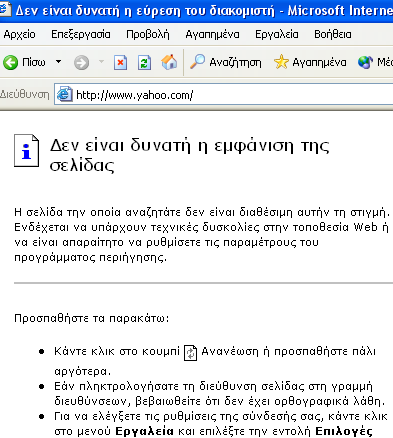
Task: Open the Αγαπημένα menu in menu bar
Action: pos(212,34)
